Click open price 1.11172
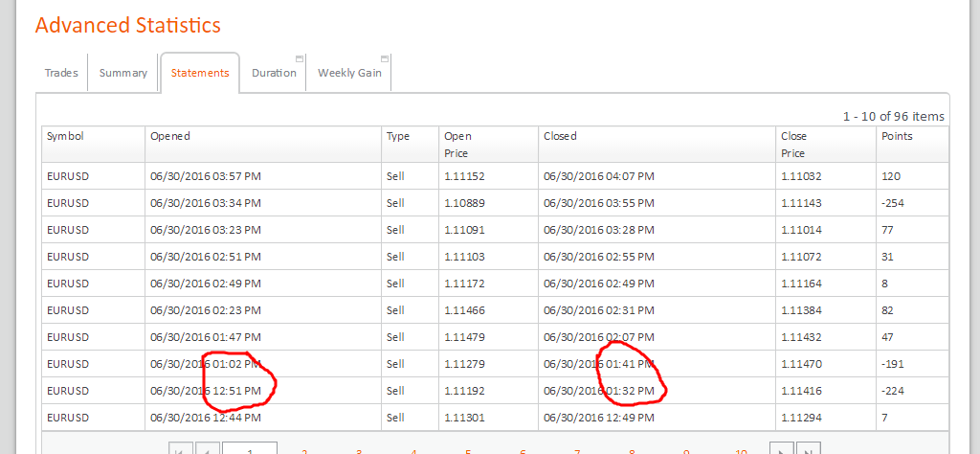 pyautogui.click(x=464, y=284)
